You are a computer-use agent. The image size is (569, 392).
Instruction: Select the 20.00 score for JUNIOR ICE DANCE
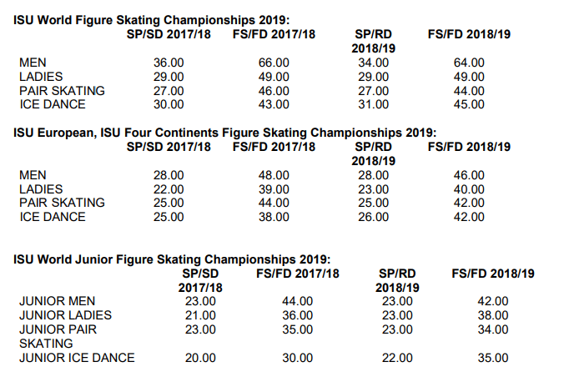[200, 358]
